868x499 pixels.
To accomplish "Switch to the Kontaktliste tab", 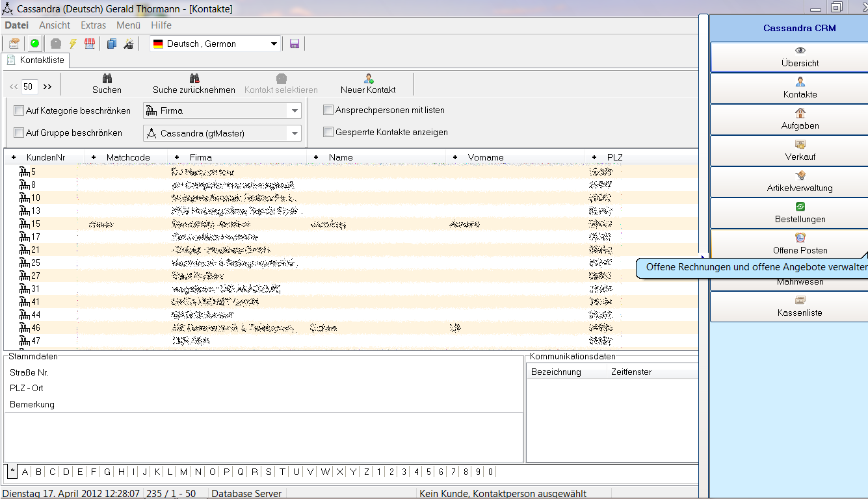I will 36,60.
